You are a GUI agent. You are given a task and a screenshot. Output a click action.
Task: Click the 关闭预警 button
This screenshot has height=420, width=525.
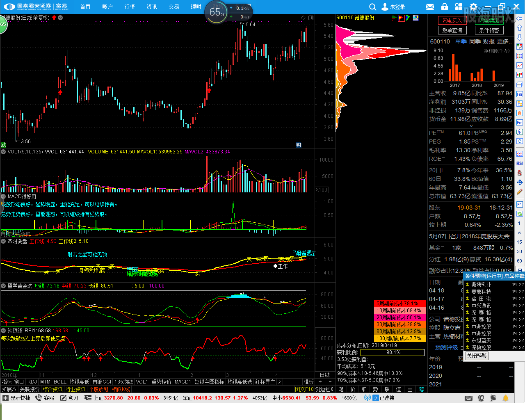(x=477, y=356)
